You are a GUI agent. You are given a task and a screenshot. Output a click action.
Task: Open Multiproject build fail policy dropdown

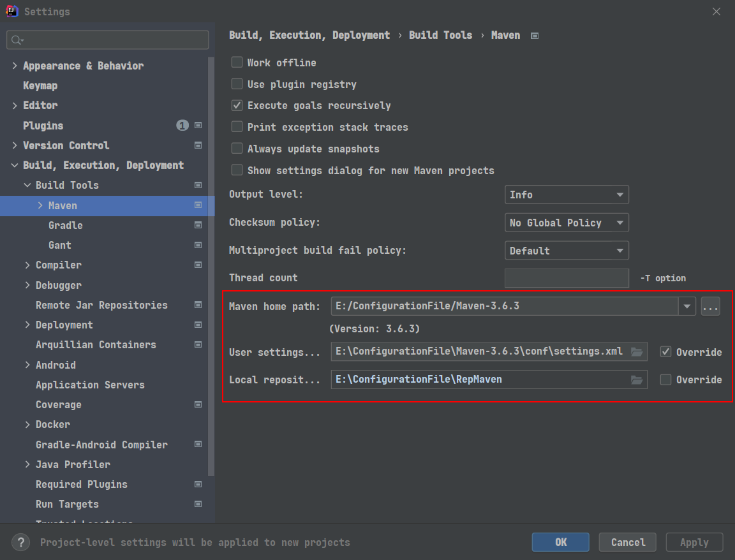tap(567, 251)
